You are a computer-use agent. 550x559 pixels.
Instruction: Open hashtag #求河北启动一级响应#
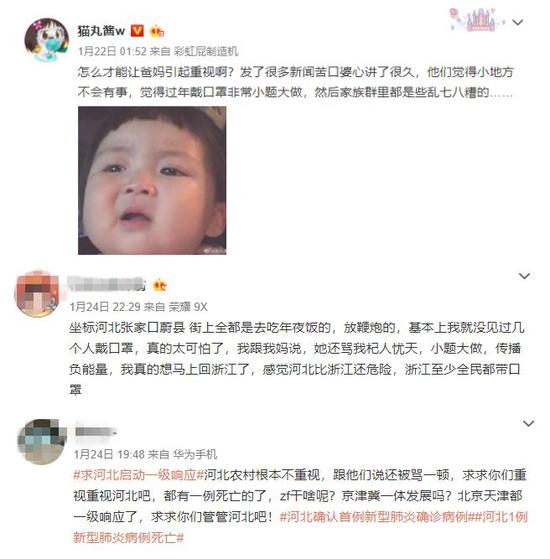tap(139, 475)
